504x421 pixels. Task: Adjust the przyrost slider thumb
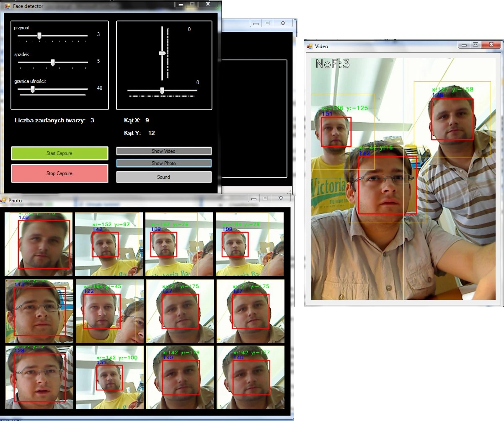[39, 36]
